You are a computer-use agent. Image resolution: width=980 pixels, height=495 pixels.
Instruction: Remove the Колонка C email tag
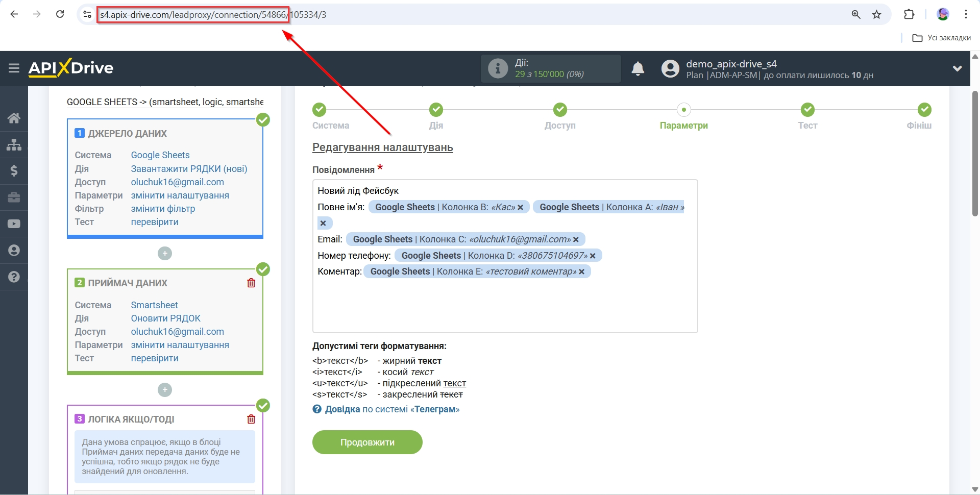pos(576,239)
